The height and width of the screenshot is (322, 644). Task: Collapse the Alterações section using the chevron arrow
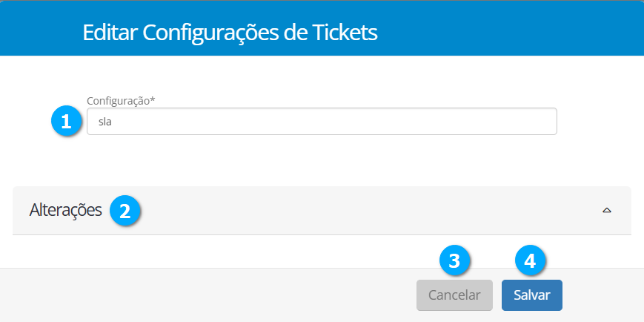607,211
